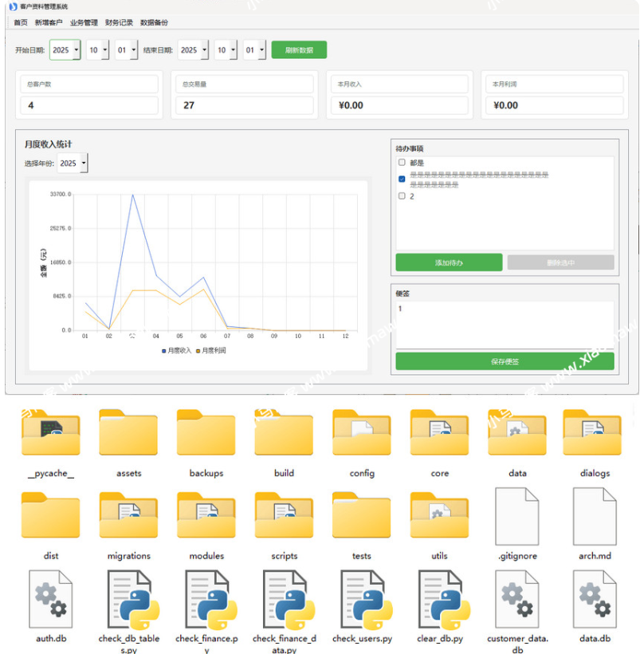Select the auth.db database file

click(x=51, y=599)
